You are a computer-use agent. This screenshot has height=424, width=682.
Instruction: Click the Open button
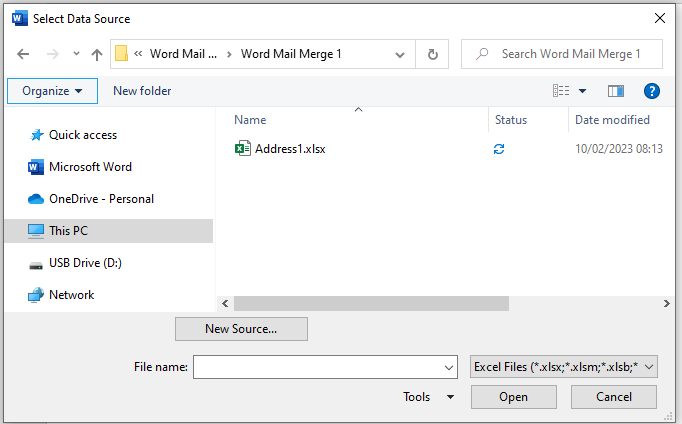tap(514, 397)
